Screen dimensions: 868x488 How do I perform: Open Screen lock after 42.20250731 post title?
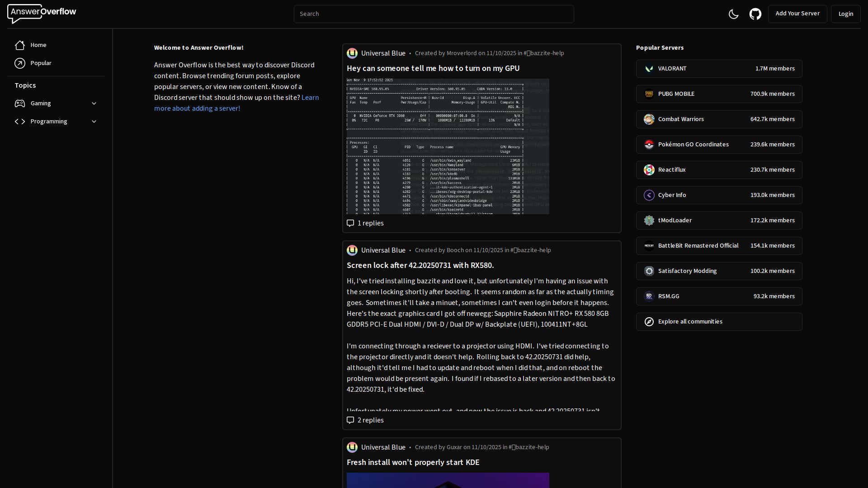pos(420,265)
